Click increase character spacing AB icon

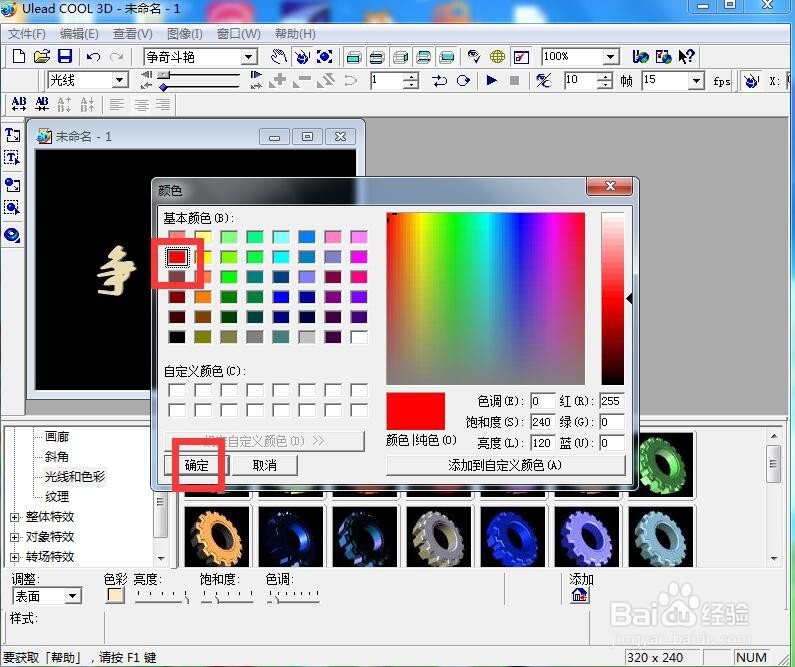coord(19,104)
